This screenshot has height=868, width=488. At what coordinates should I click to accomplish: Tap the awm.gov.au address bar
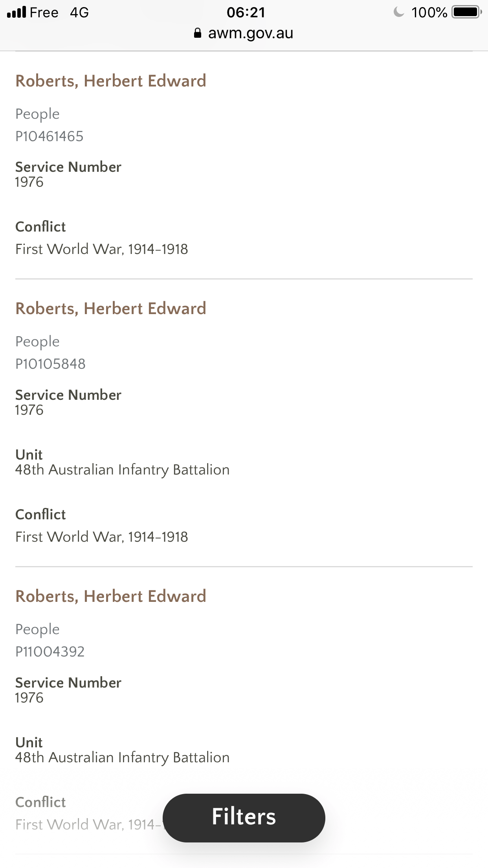tap(250, 33)
